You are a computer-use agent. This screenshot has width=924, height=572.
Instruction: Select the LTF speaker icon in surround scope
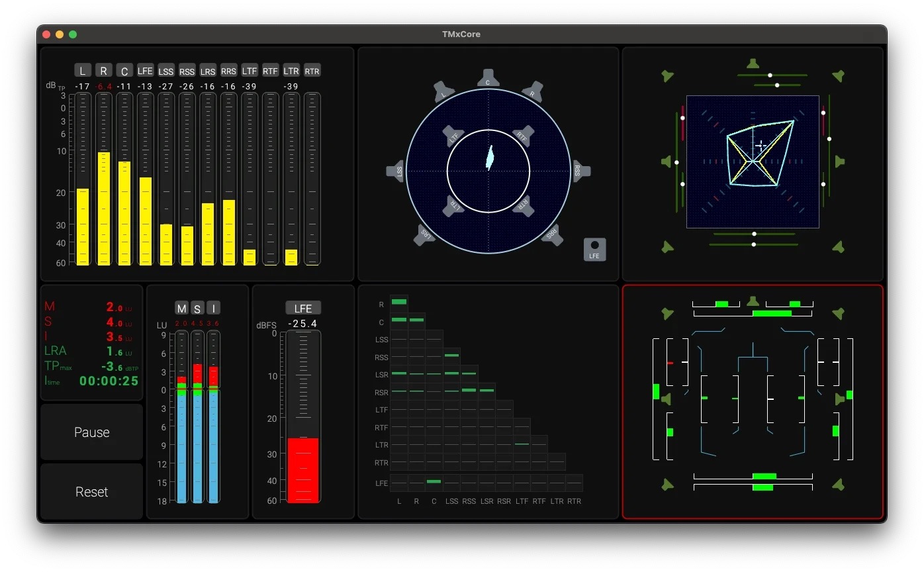pyautogui.click(x=454, y=136)
